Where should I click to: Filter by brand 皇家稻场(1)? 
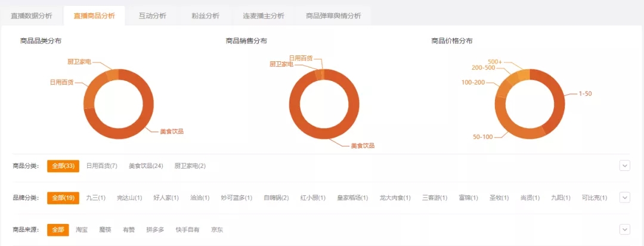[352, 198]
